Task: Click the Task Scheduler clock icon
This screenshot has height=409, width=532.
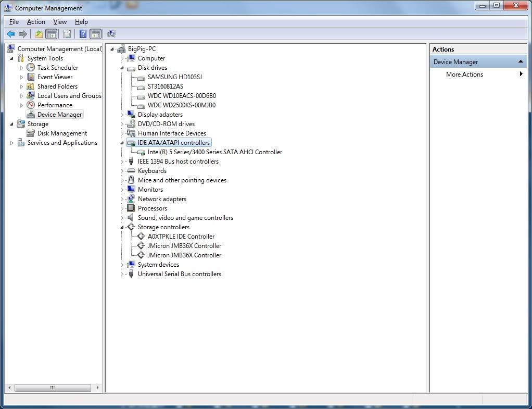Action: pyautogui.click(x=31, y=68)
